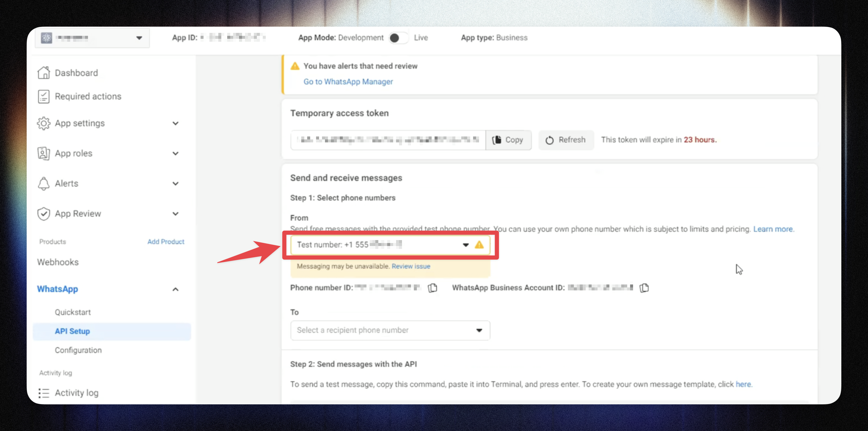Collapse the WhatsApp product menu
The image size is (868, 431).
point(175,289)
